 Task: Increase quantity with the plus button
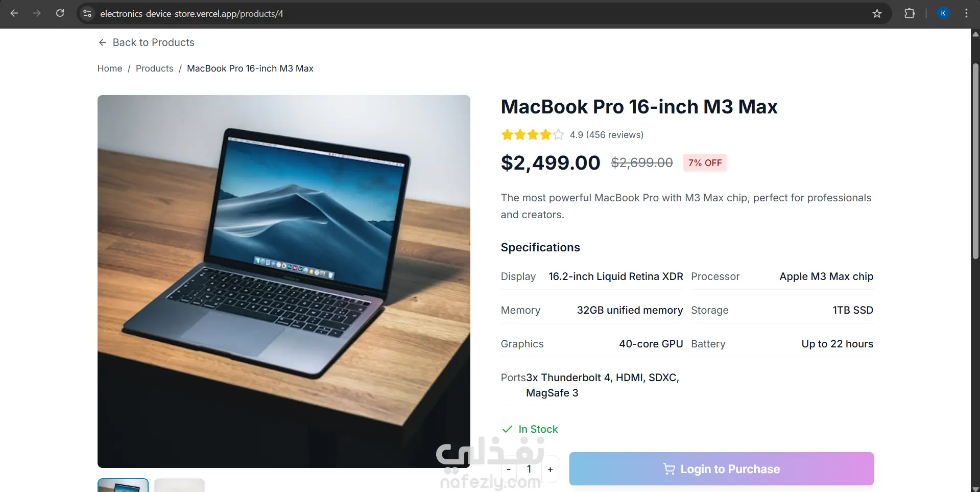550,470
